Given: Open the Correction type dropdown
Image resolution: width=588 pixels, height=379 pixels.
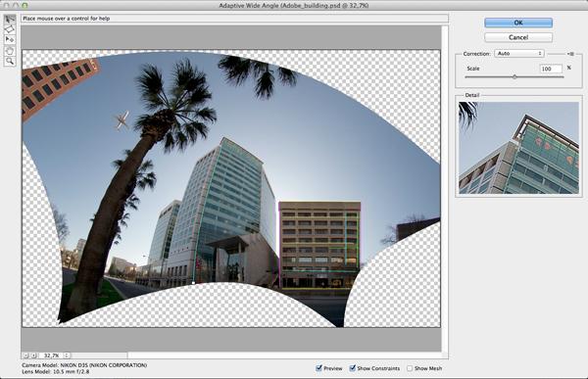Looking at the screenshot, I should (519, 54).
